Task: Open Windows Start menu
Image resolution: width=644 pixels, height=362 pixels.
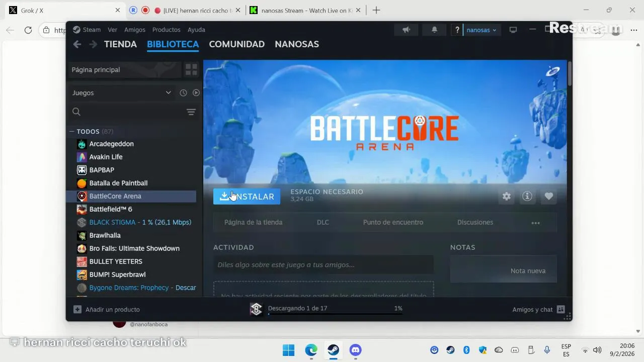Action: [x=288, y=350]
